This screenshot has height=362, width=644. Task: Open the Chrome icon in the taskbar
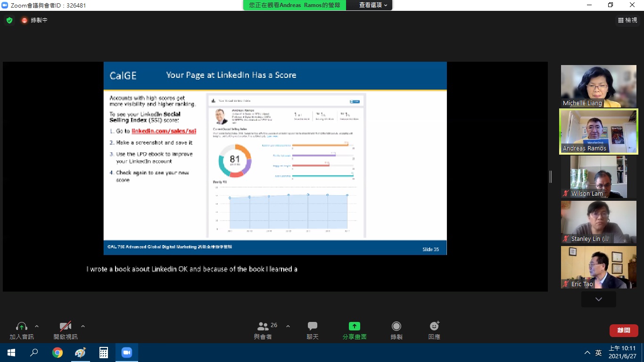point(58,353)
